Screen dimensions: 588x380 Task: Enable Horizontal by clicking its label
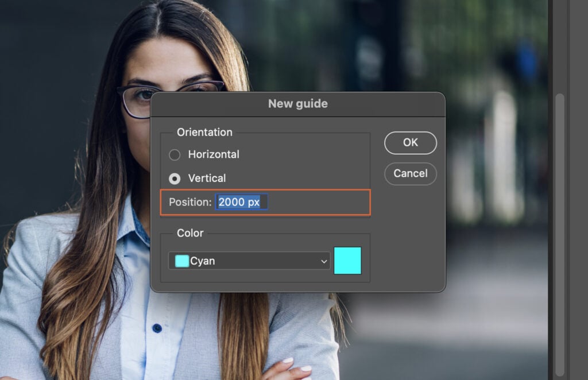[x=212, y=154]
